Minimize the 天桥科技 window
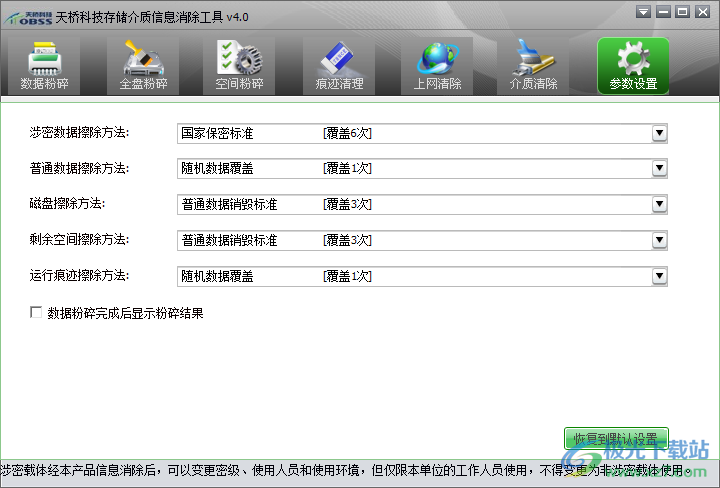The image size is (720, 488). click(x=663, y=12)
